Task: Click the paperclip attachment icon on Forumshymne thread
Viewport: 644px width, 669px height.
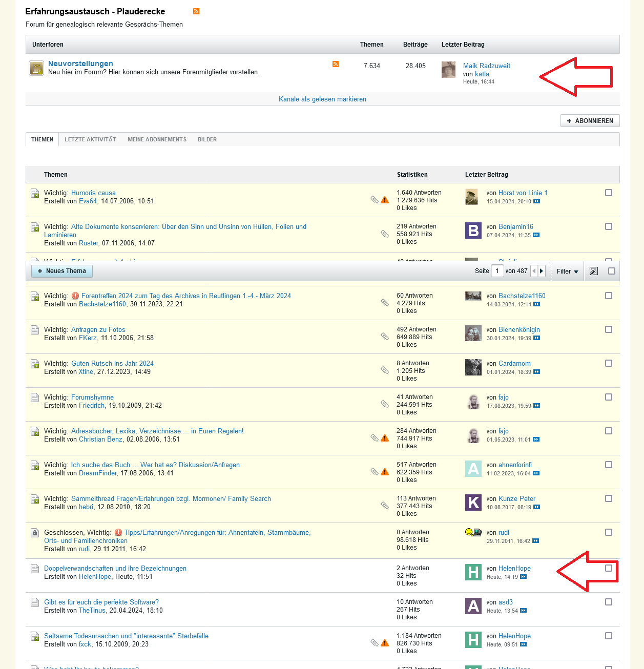Action: [385, 404]
